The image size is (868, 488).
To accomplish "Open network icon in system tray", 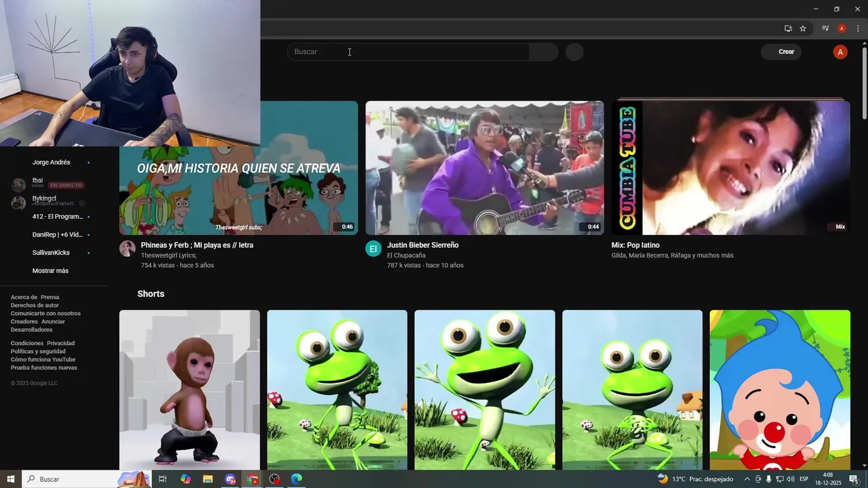I will tap(779, 479).
